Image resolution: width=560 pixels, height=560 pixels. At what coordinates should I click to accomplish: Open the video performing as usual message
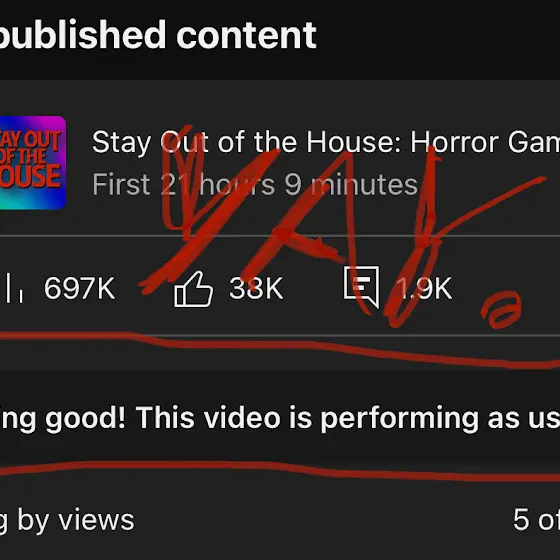[280, 418]
